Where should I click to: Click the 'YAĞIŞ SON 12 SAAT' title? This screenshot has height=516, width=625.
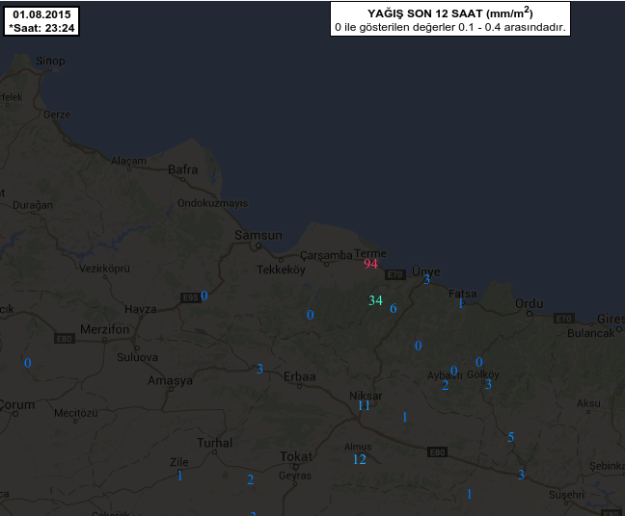point(450,13)
